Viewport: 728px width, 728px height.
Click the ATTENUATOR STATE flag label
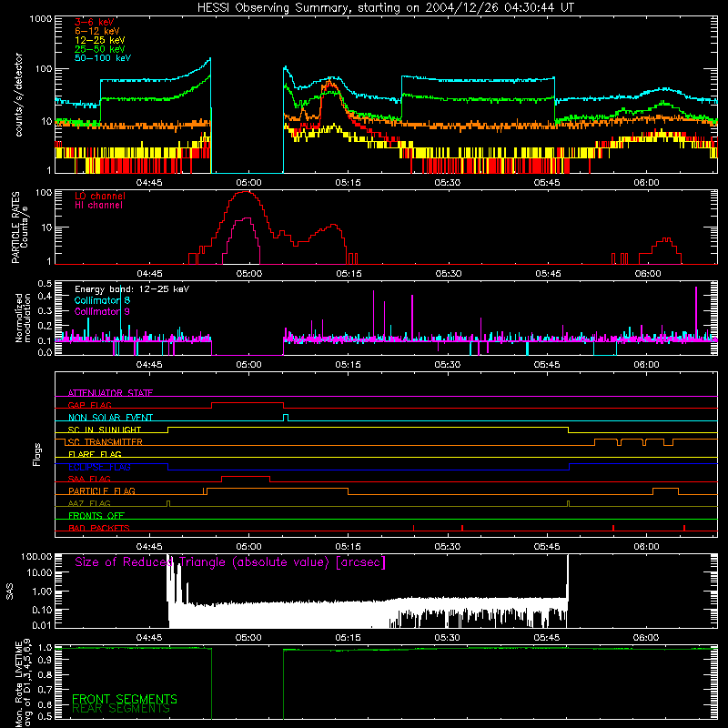pyautogui.click(x=110, y=393)
